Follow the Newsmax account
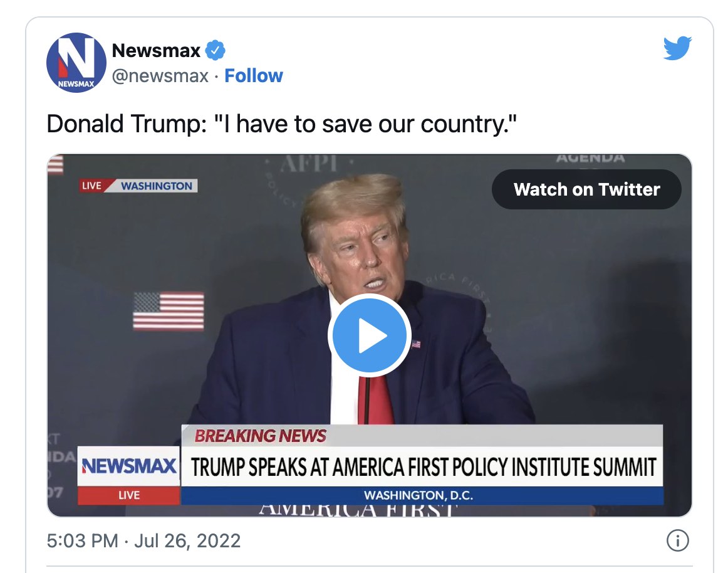 pos(254,76)
